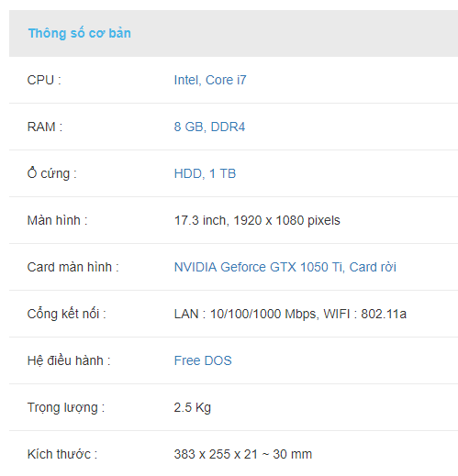Screen dimensions: 458x476
Task: Select the 'Card màn hình :' label
Action: click(x=73, y=267)
